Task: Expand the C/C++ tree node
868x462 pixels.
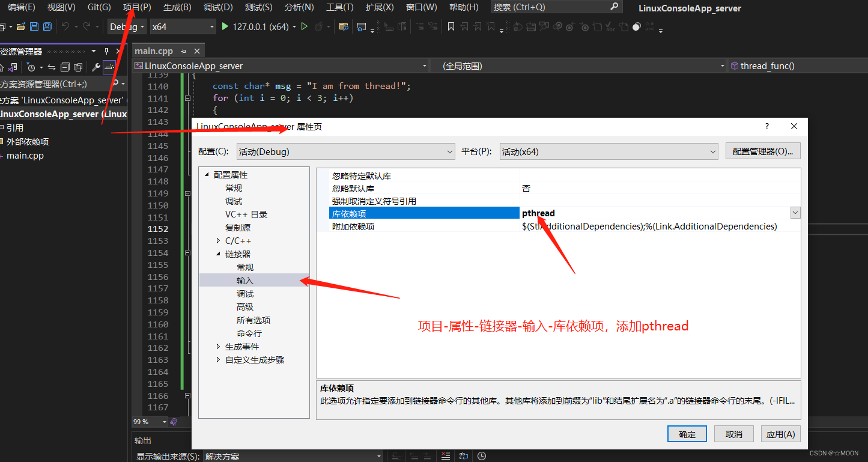Action: coord(218,241)
